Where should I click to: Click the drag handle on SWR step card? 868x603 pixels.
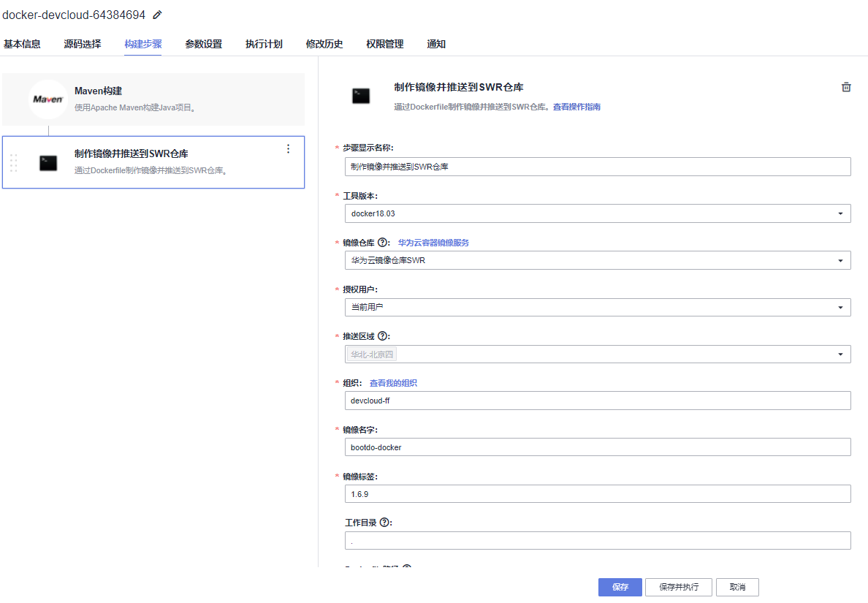pyautogui.click(x=14, y=163)
